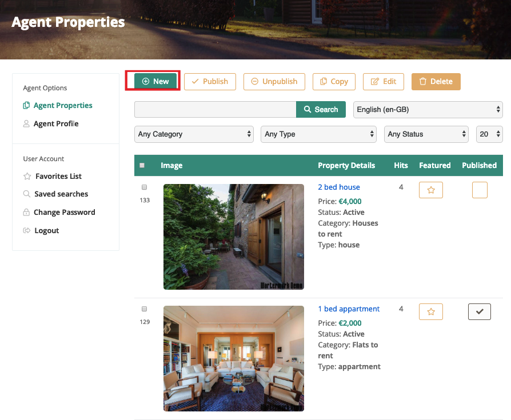Unpublish the 1 bed appartment checkmark

(x=479, y=311)
